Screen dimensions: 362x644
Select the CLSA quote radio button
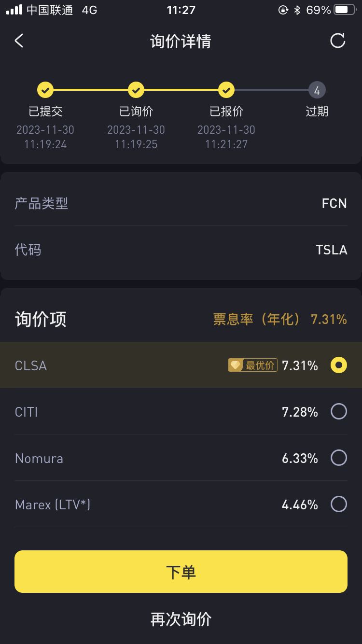point(338,365)
